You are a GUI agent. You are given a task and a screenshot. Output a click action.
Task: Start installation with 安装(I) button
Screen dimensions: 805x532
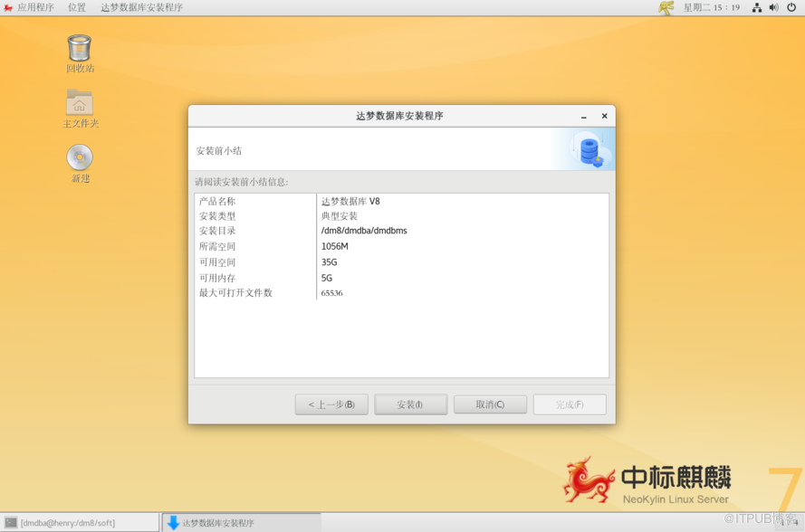click(x=411, y=404)
